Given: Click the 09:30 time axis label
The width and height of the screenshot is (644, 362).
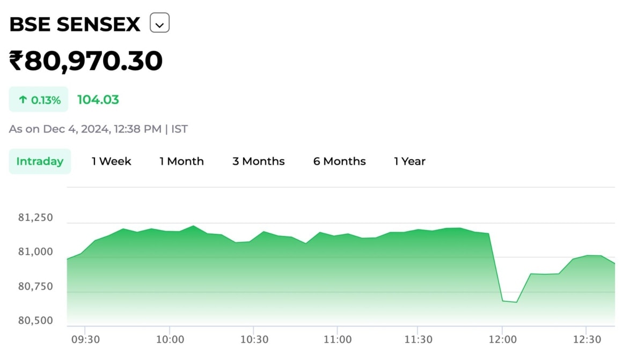Looking at the screenshot, I should [85, 339].
